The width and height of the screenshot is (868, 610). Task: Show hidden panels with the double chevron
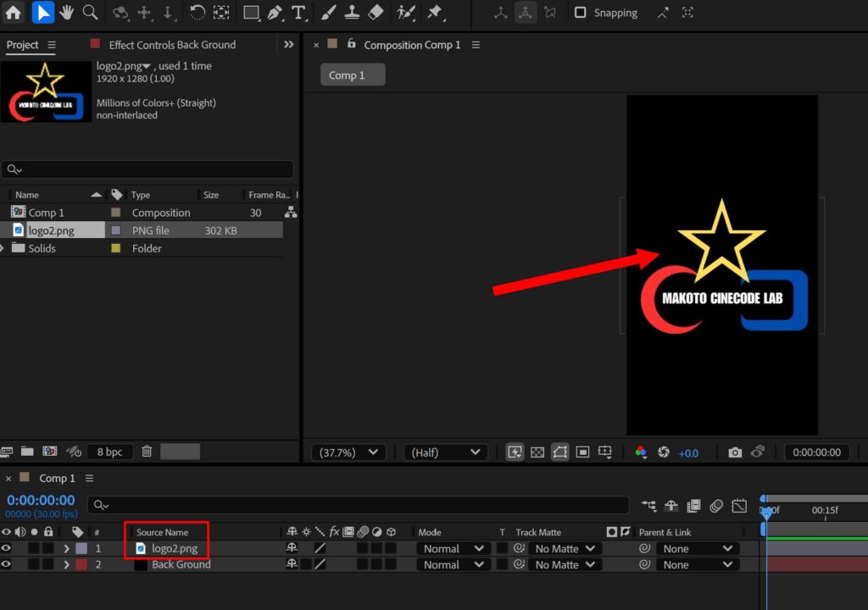tap(288, 44)
